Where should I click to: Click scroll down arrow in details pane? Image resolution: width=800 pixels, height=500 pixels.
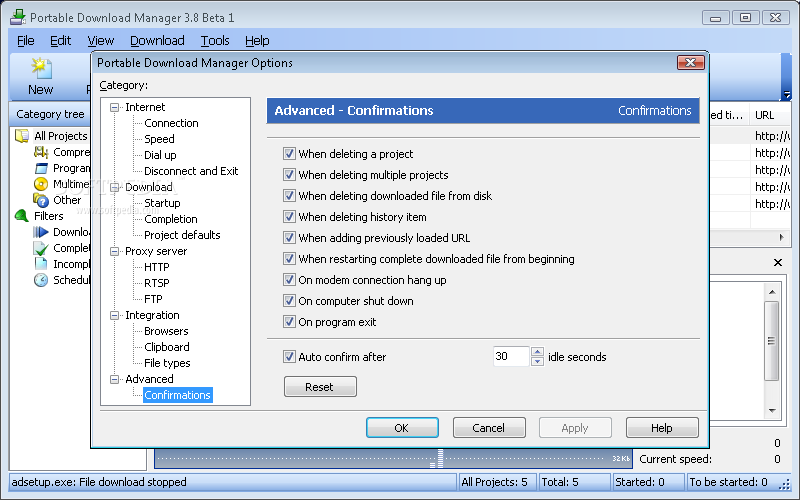[x=772, y=410]
